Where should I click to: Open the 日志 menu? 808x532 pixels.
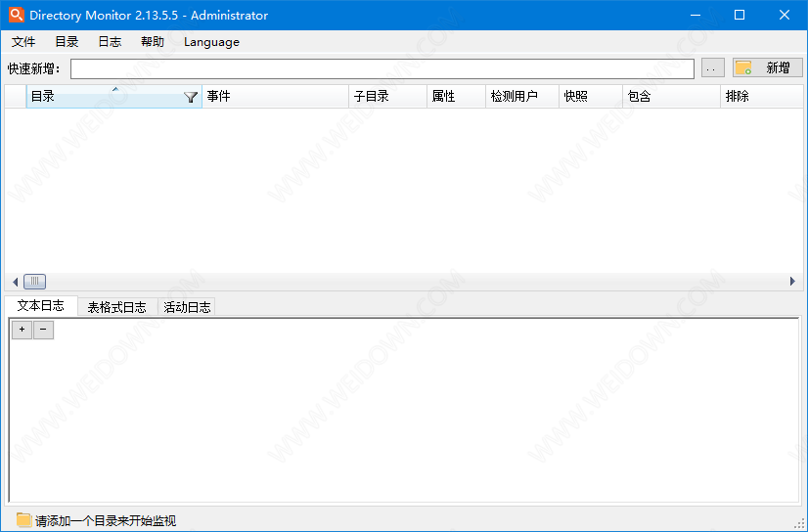click(110, 42)
